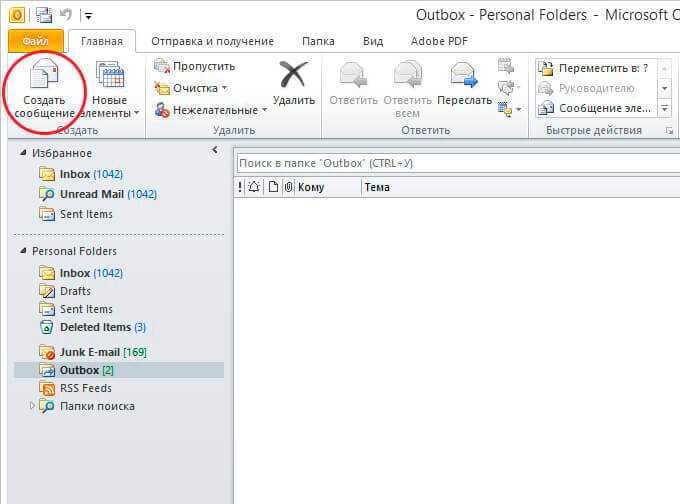Image resolution: width=680 pixels, height=504 pixels.
Task: Open Папки поиска folder
Action: 97,406
